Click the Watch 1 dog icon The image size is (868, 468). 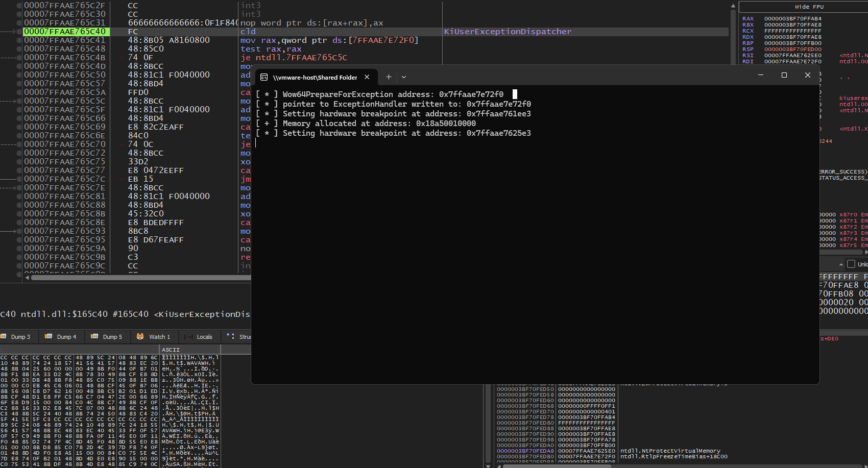click(140, 337)
